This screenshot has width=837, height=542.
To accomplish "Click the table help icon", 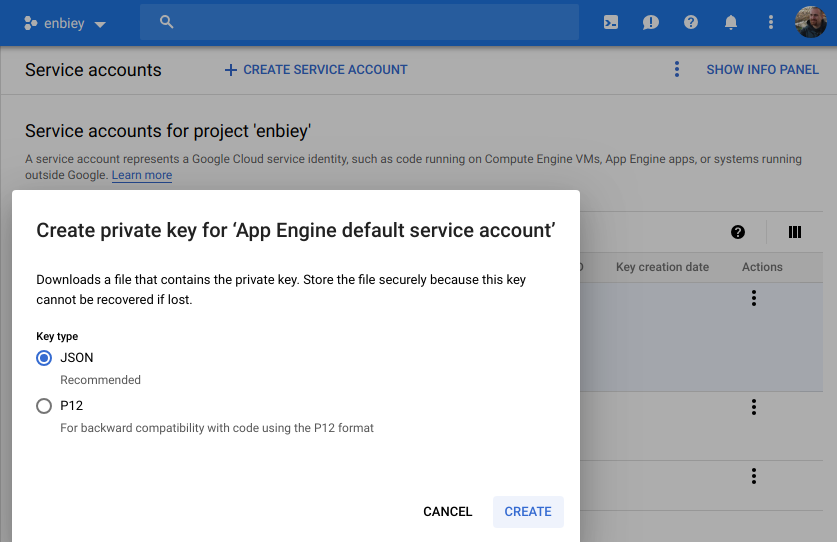I will tap(738, 232).
